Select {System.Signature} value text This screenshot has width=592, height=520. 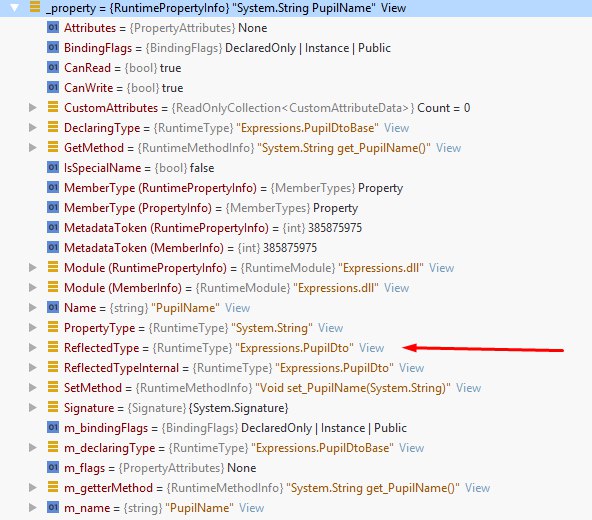coord(238,408)
